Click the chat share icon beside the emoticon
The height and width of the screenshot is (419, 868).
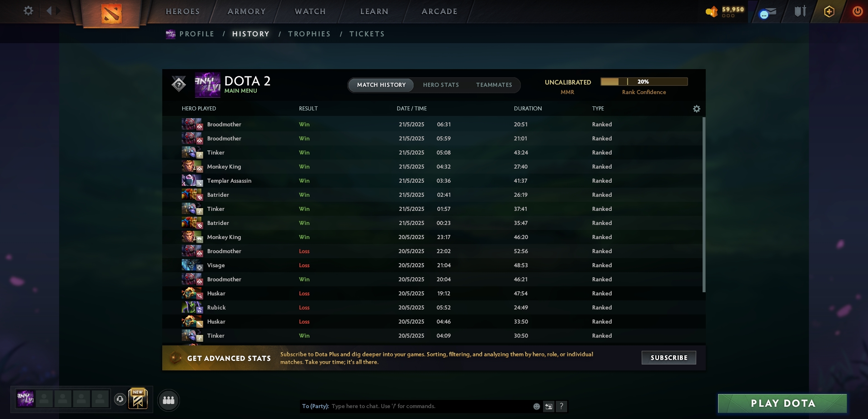[549, 406]
